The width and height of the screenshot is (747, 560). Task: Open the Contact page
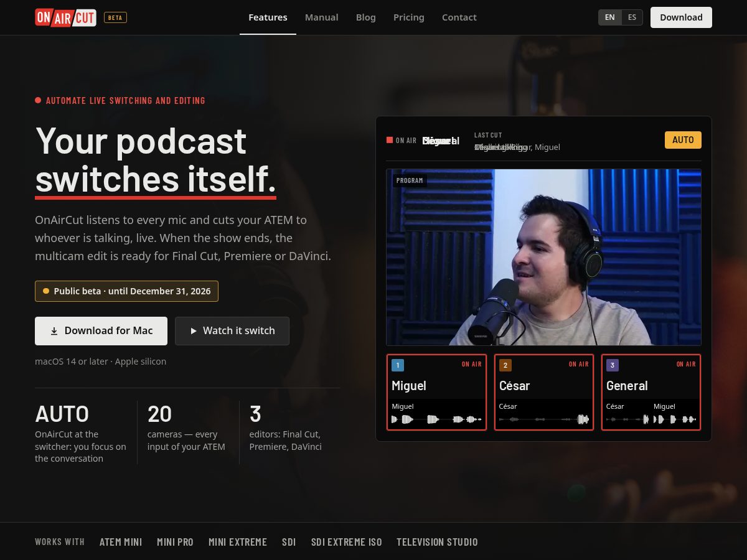point(459,17)
